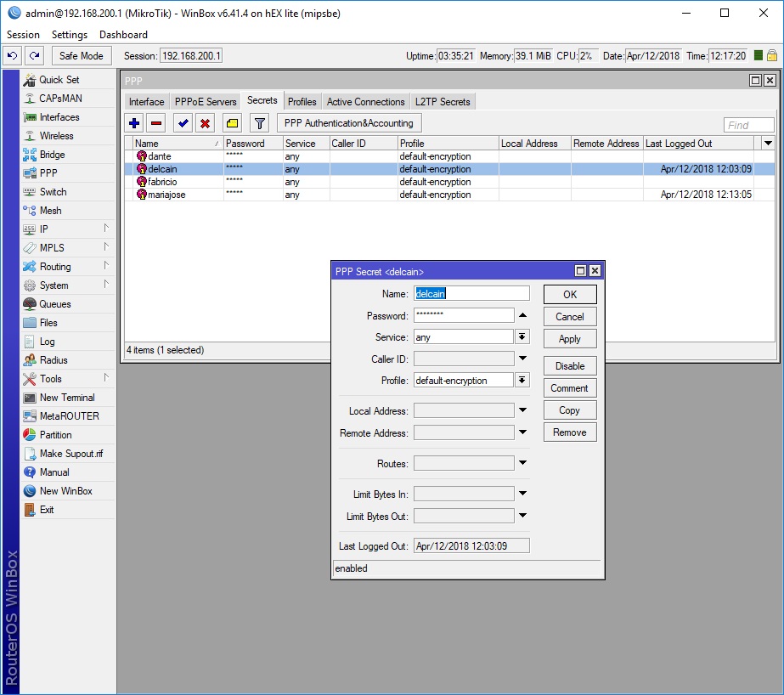Image resolution: width=784 pixels, height=695 pixels.
Task: Expand the Caller ID field
Action: point(522,359)
